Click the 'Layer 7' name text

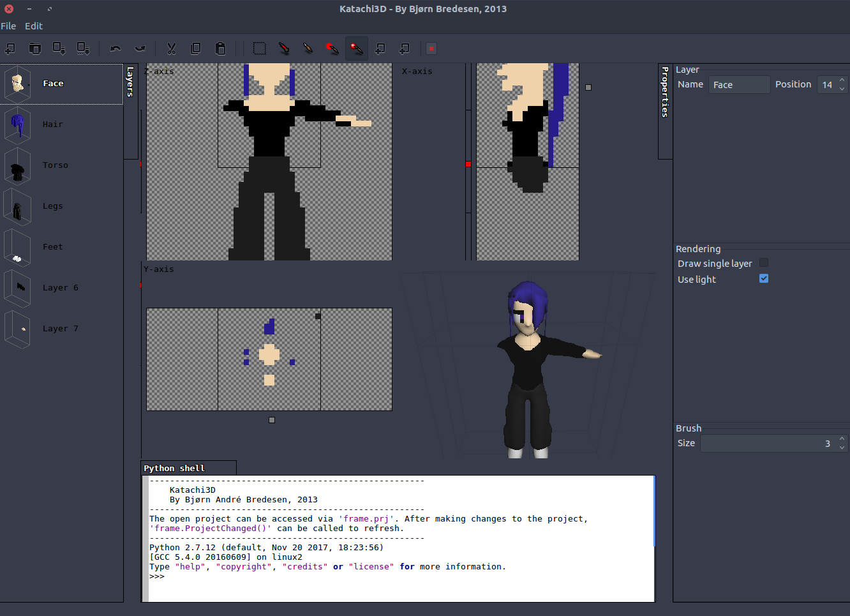click(x=61, y=329)
